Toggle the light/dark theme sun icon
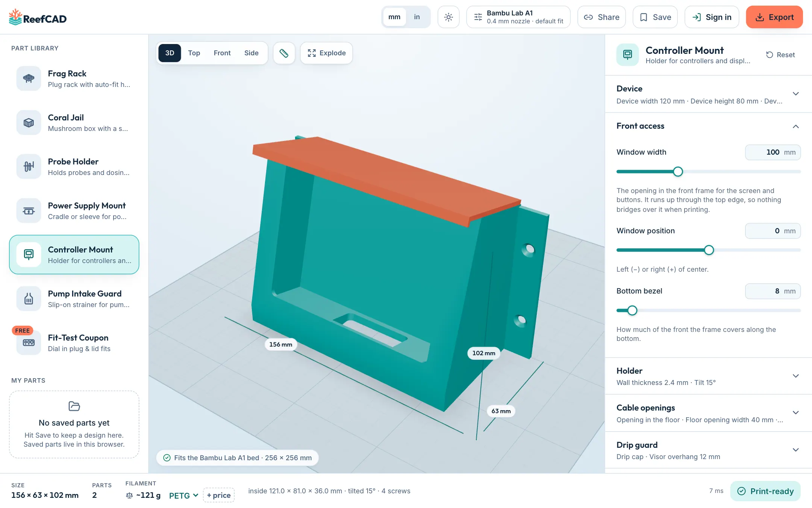Screen dimensions: 812x508 pos(448,17)
